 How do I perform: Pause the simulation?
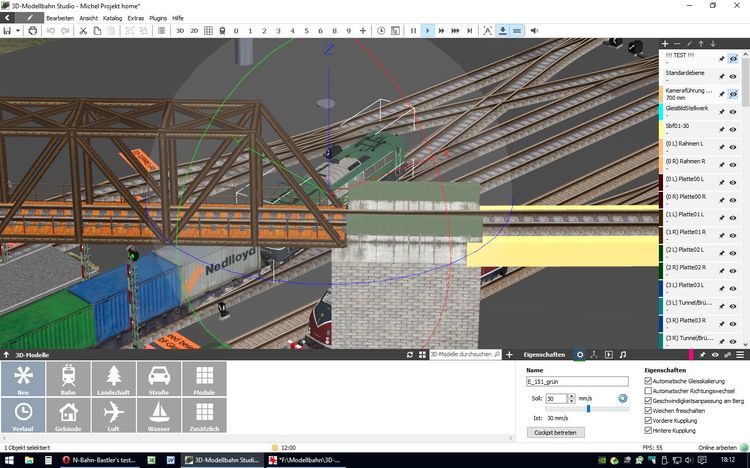coord(413,31)
